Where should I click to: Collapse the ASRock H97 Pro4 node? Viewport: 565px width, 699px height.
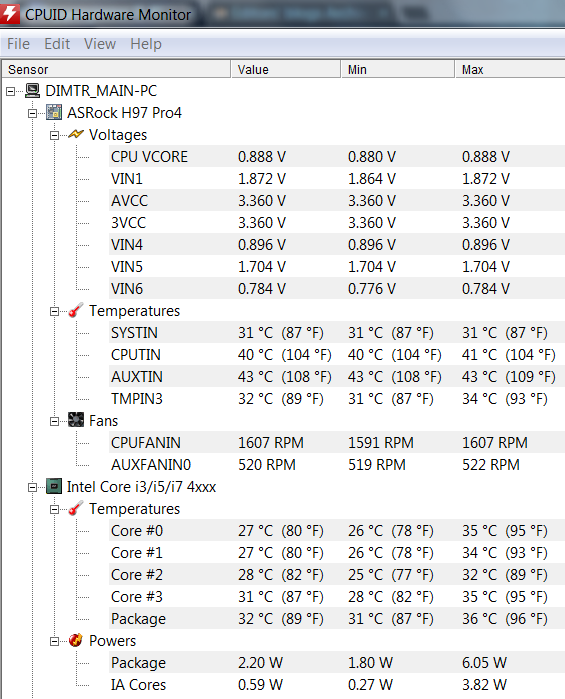click(32, 113)
